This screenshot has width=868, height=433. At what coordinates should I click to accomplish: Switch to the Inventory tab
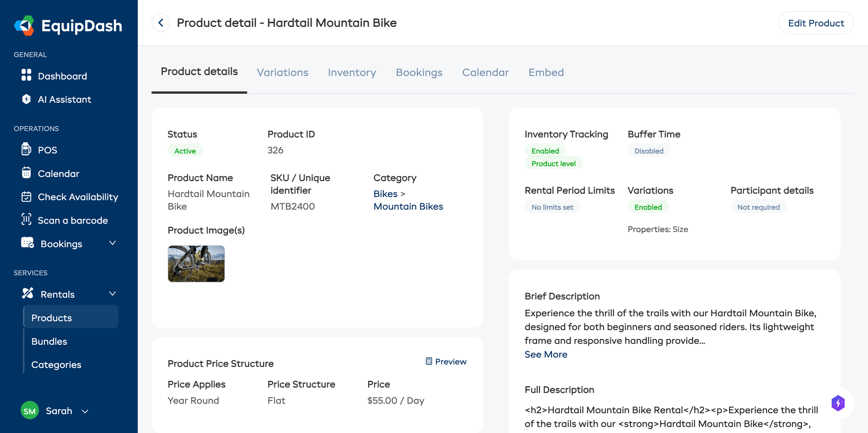pos(352,72)
